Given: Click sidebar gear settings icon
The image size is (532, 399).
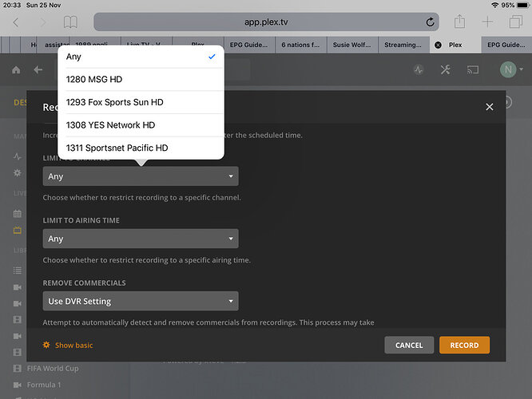Looking at the screenshot, I should pyautogui.click(x=18, y=173).
